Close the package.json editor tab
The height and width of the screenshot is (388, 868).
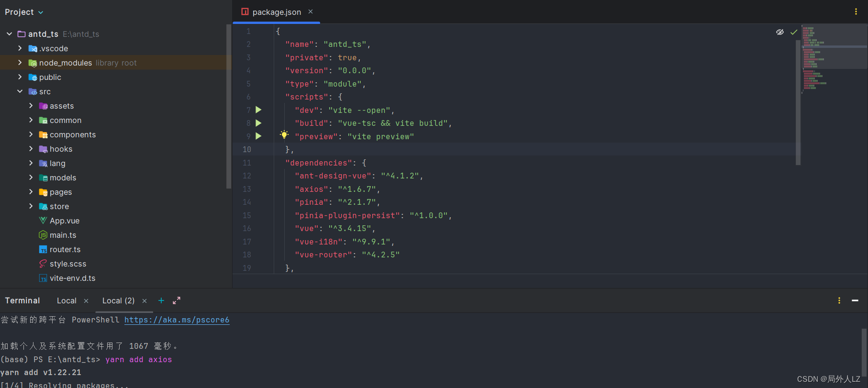pos(311,11)
